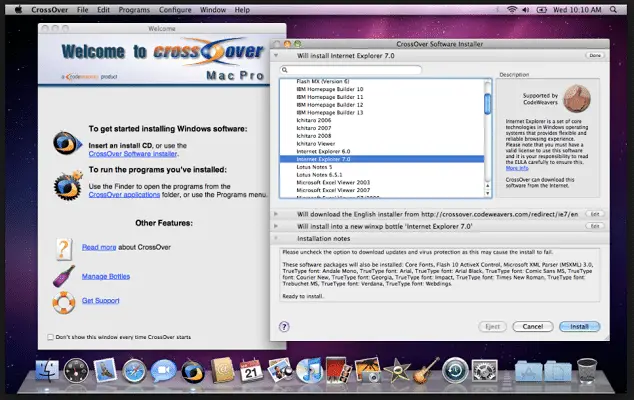This screenshot has width=634, height=400.
Task: Click the software list scroll up arrow
Action: [x=488, y=186]
